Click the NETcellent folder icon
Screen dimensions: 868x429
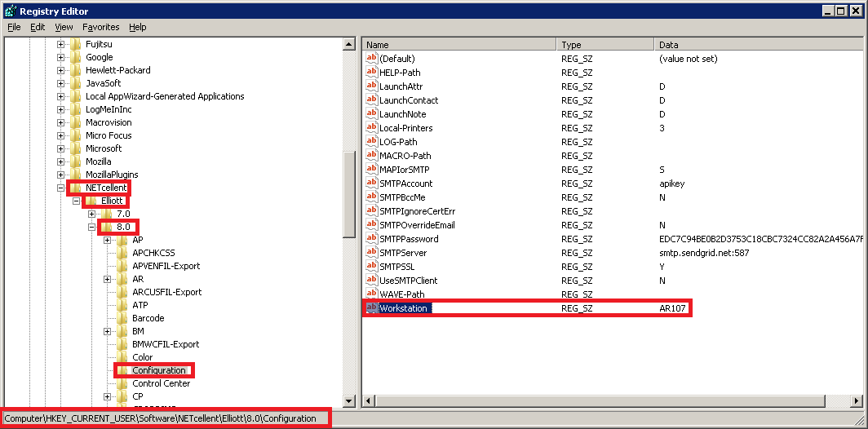tap(76, 188)
